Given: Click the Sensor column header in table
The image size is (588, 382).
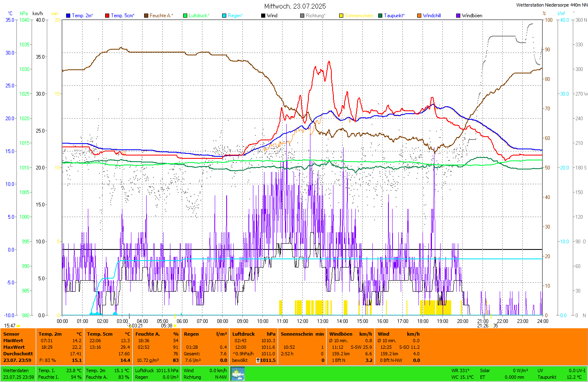Looking at the screenshot, I should (11, 334).
